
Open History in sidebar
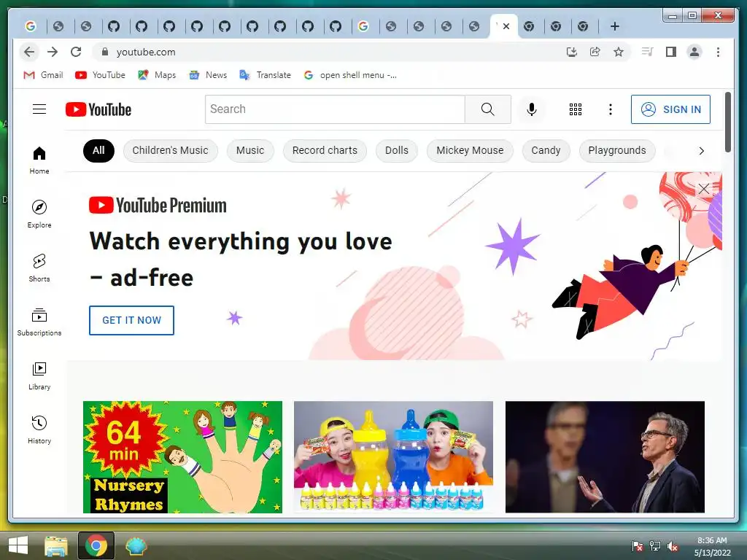click(39, 429)
